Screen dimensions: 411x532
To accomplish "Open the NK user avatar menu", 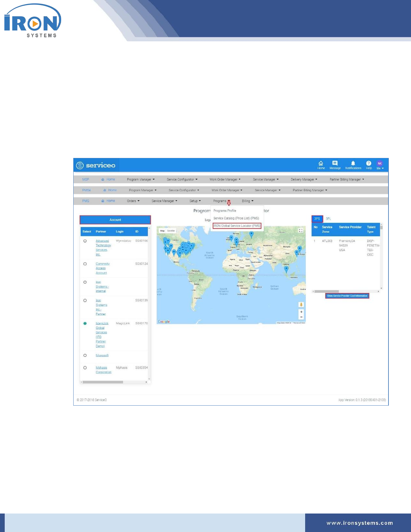I will tap(380, 165).
